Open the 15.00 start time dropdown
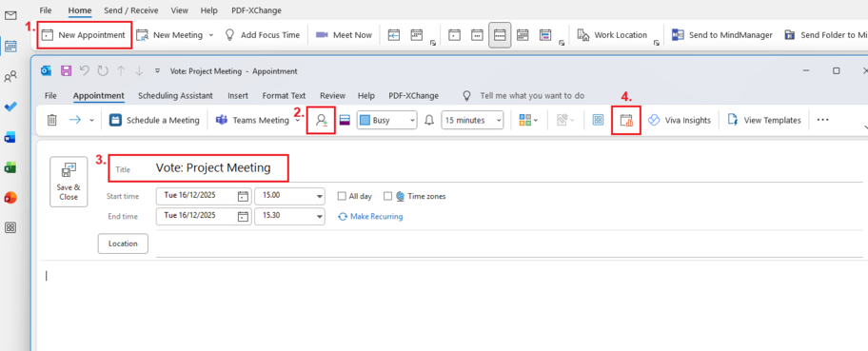The image size is (868, 351). [x=320, y=197]
